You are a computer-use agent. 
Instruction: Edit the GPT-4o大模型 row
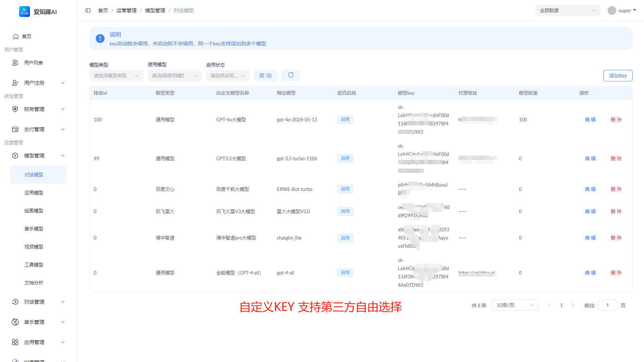pyautogui.click(x=590, y=120)
